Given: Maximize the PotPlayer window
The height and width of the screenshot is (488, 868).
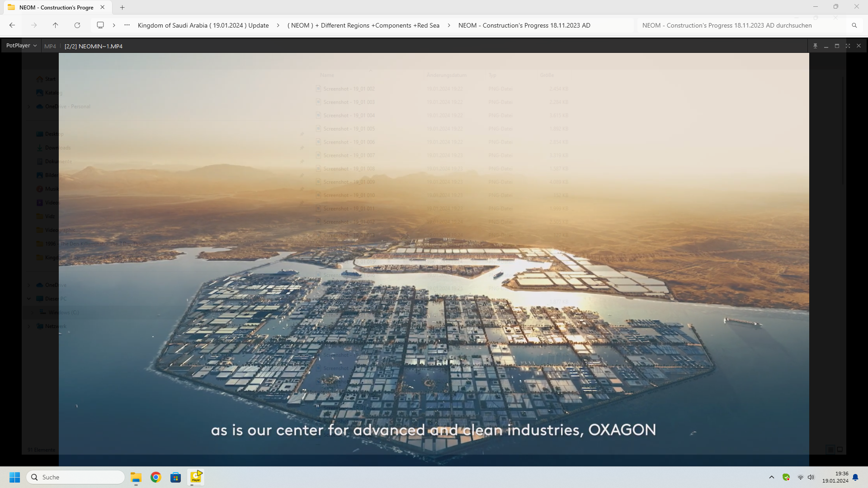Looking at the screenshot, I should tap(837, 46).
